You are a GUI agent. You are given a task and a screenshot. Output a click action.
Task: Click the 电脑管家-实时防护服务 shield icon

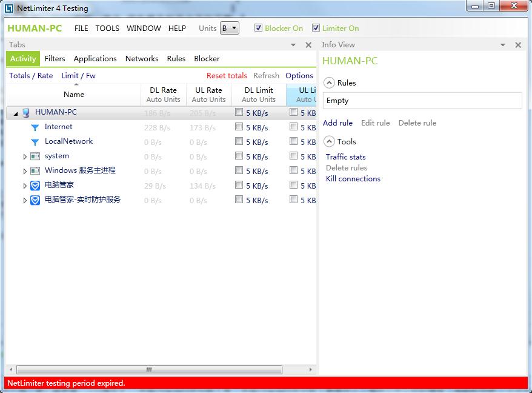click(35, 200)
